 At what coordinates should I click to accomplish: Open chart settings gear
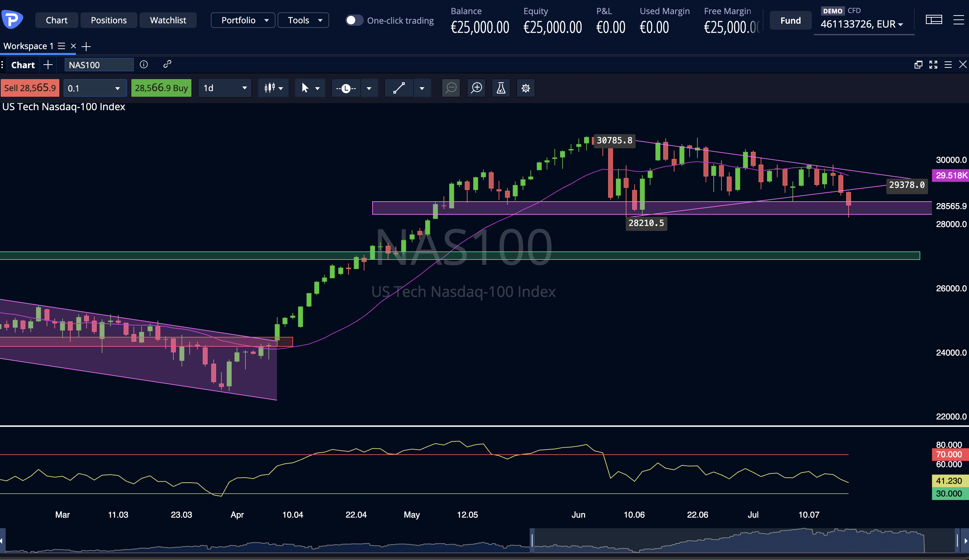(x=526, y=88)
